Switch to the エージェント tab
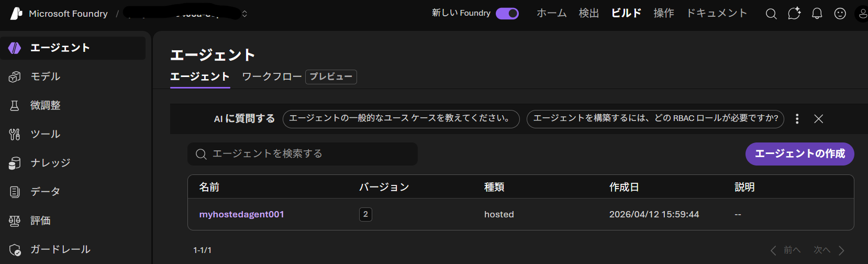 coord(200,76)
